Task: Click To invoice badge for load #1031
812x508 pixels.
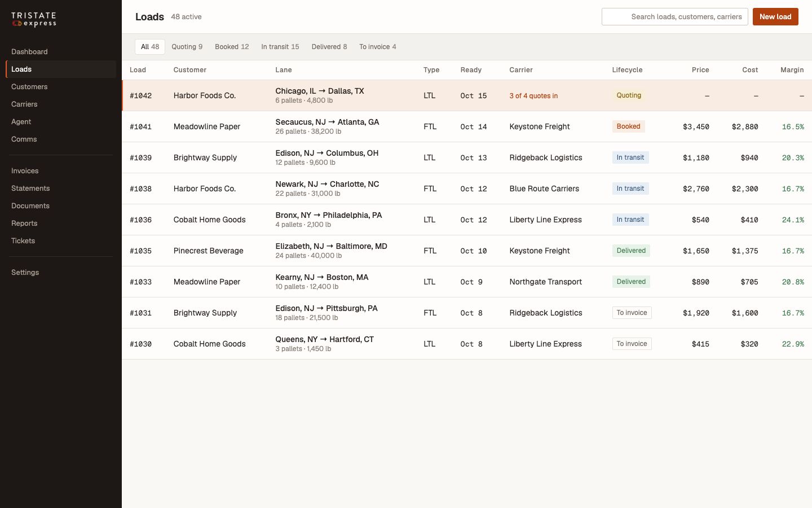Action: [632, 313]
